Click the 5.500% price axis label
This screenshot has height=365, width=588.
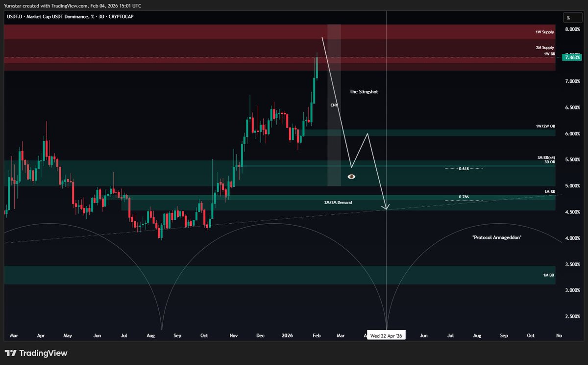(x=572, y=160)
